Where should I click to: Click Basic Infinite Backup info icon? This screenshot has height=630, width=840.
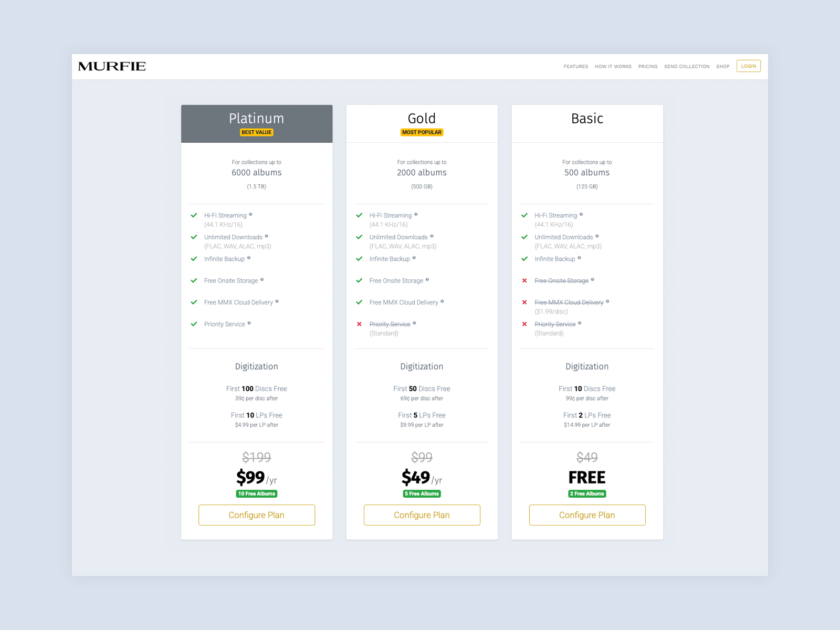580,258
